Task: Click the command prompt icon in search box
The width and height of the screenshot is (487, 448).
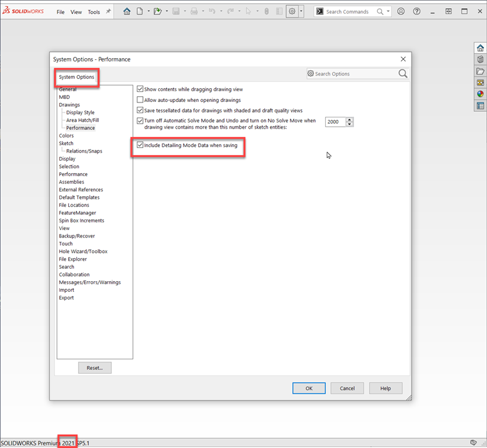Action: coord(320,11)
